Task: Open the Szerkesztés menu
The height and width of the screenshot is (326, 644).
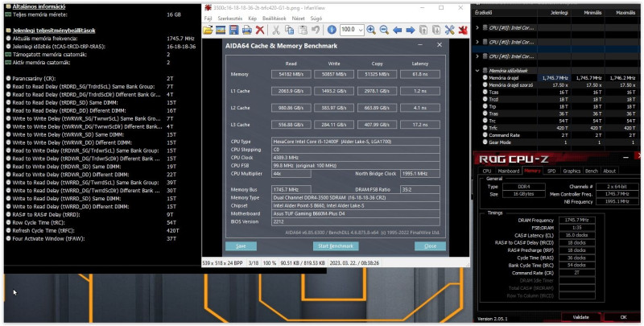Action: (230, 19)
